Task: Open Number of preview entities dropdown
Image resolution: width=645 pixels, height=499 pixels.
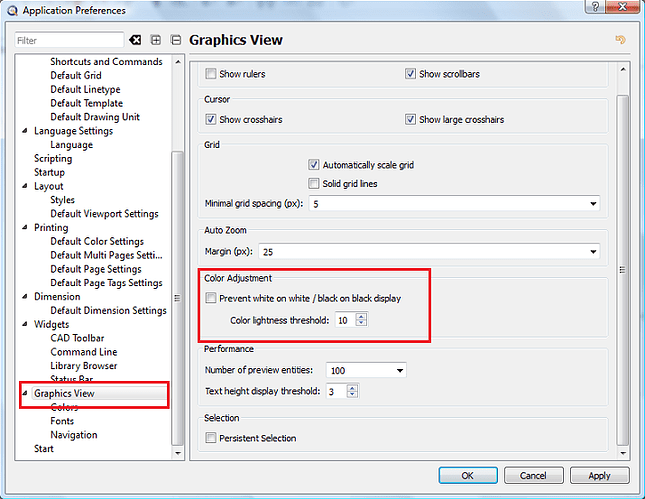Action: click(400, 371)
